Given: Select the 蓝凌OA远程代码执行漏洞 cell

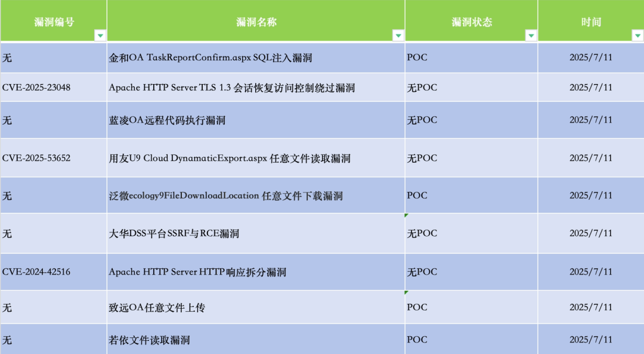Looking at the screenshot, I should [x=256, y=120].
